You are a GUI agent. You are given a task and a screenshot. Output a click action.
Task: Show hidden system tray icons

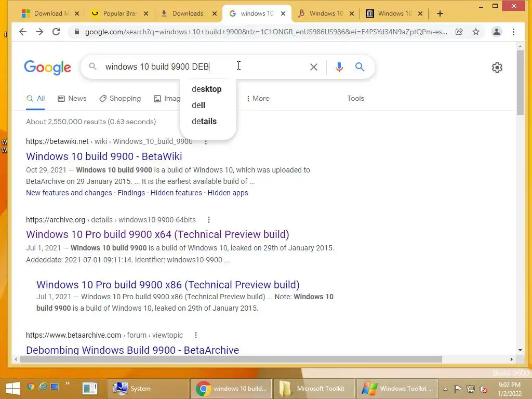tap(445, 389)
